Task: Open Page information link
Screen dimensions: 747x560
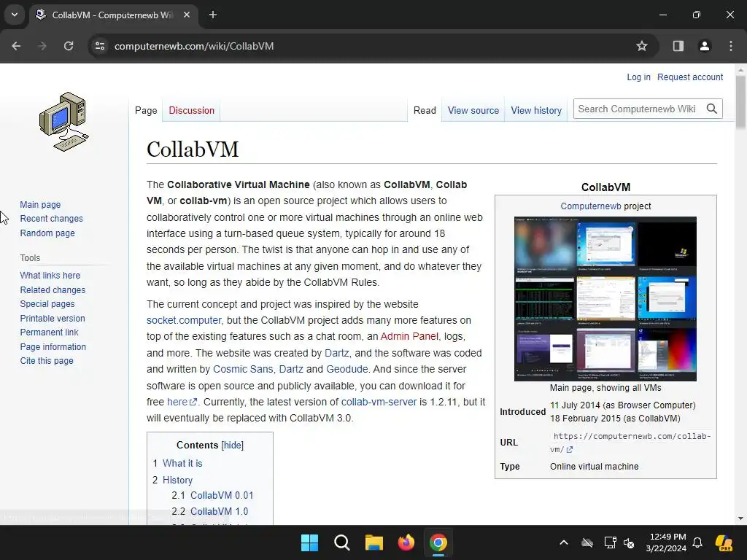Action: point(53,346)
